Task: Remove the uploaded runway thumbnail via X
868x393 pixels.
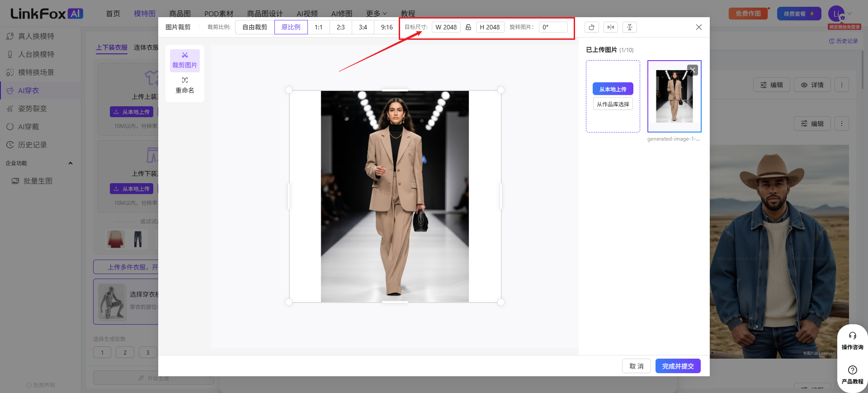Action: pyautogui.click(x=693, y=70)
